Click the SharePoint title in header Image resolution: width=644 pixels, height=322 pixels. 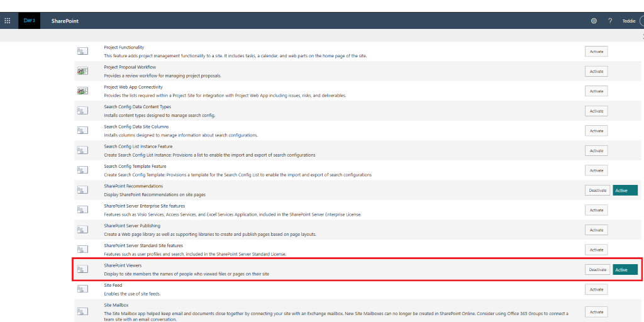click(65, 21)
